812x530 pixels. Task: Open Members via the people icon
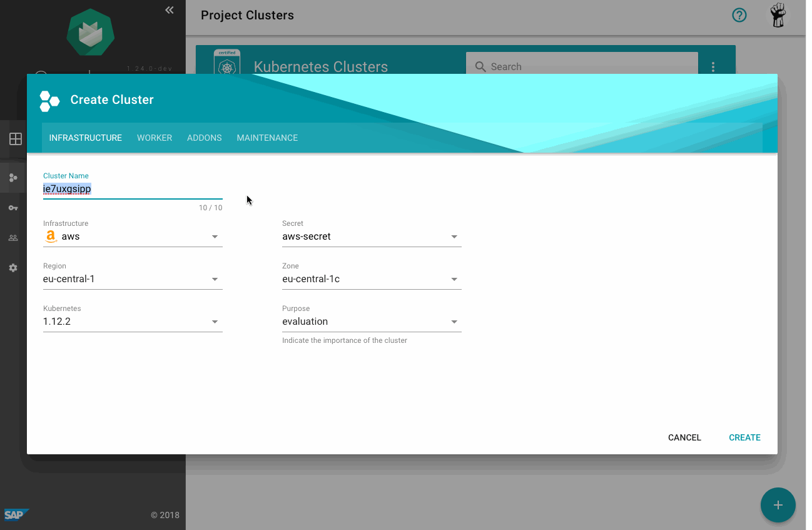click(13, 238)
